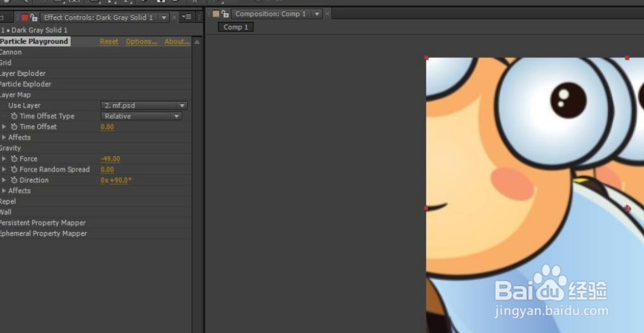This screenshot has width=644, height=333.
Task: Expand the Time Offset property triangle
Action: click(4, 127)
